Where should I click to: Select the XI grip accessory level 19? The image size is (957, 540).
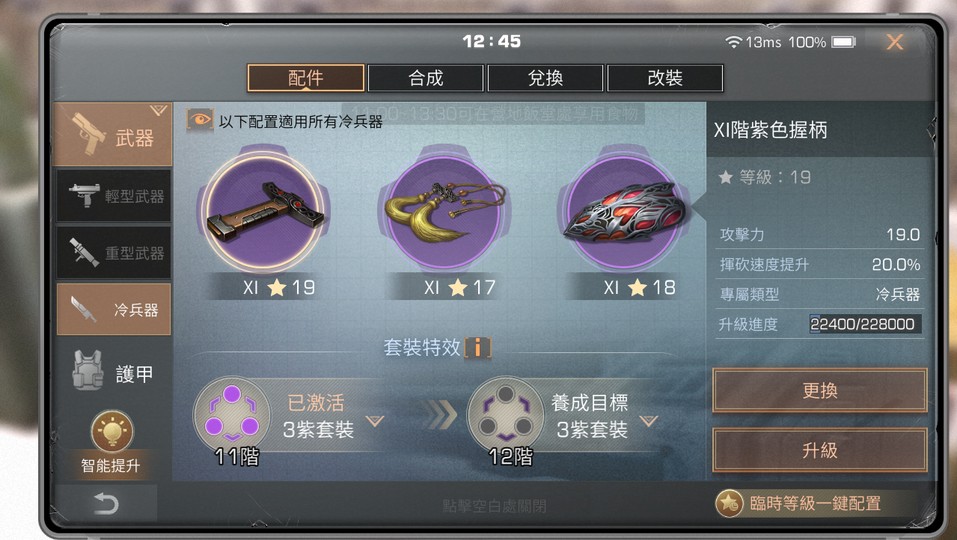263,211
